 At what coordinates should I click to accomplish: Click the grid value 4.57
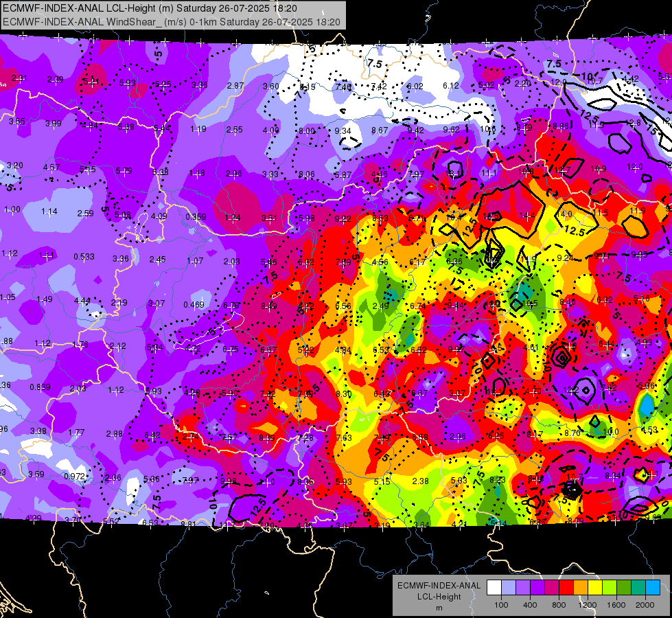pos(51,167)
